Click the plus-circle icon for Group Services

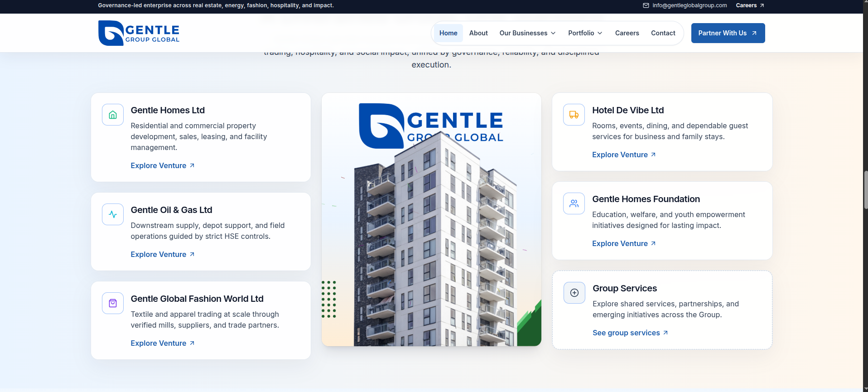(x=574, y=293)
